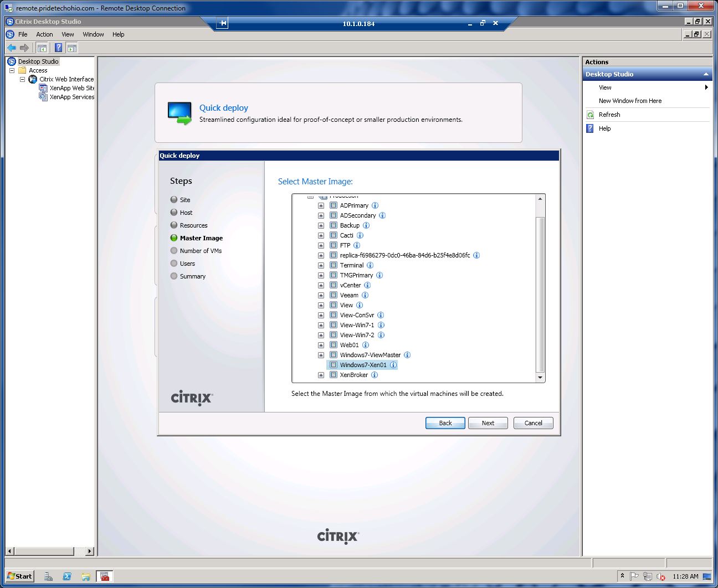
Task: Open Server Manager from the taskbar
Action: pos(48,576)
